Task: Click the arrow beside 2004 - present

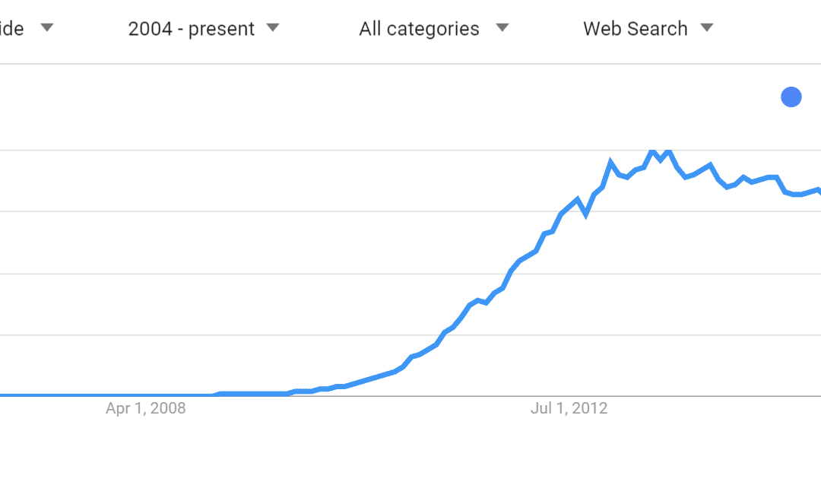Action: pos(273,28)
